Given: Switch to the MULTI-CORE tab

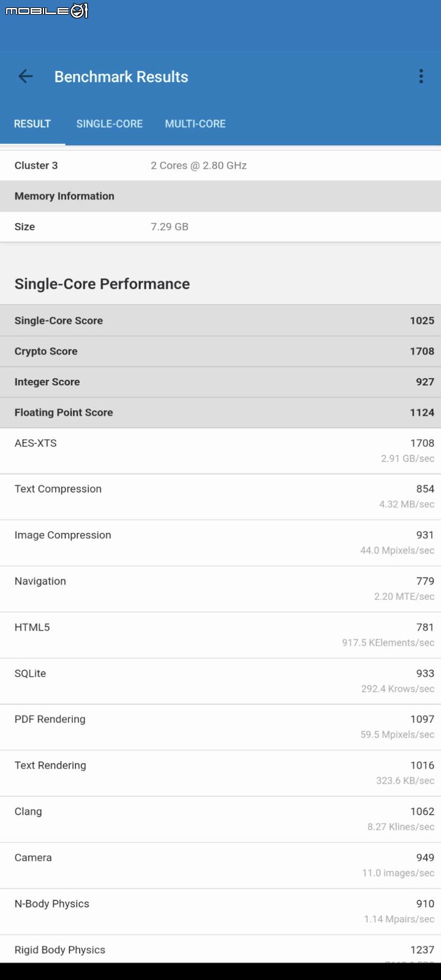Looking at the screenshot, I should (195, 124).
